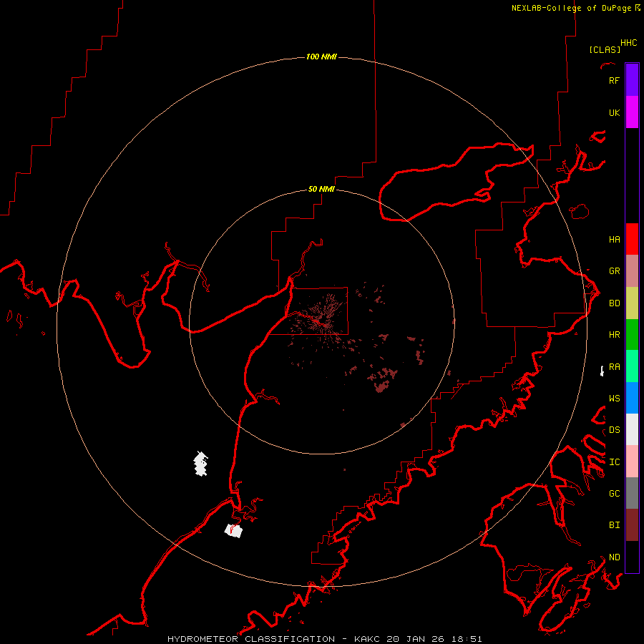Click the RF purple legend swatch
The width and height of the screenshot is (644, 644).
(x=632, y=80)
